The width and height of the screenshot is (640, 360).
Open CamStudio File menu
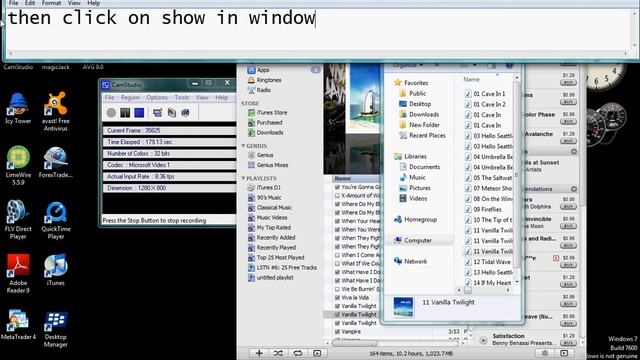pyautogui.click(x=109, y=98)
